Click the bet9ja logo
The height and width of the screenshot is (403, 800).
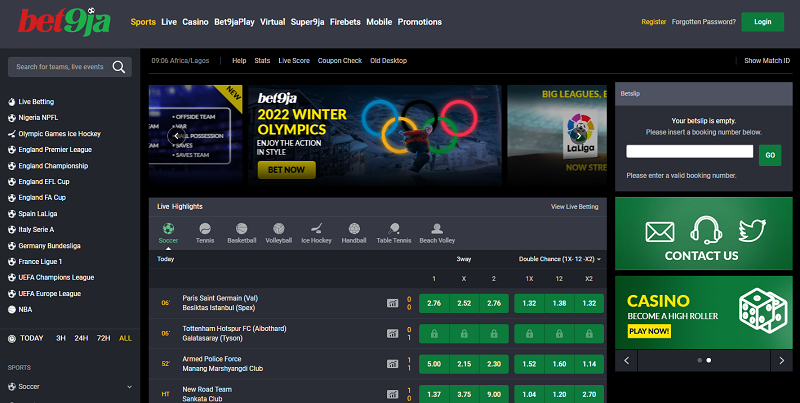(64, 21)
